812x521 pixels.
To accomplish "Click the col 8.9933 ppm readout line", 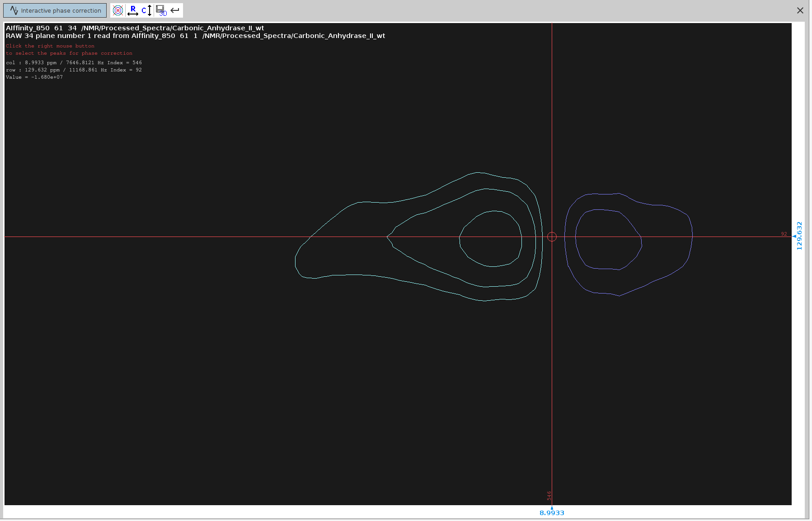I will tap(74, 63).
